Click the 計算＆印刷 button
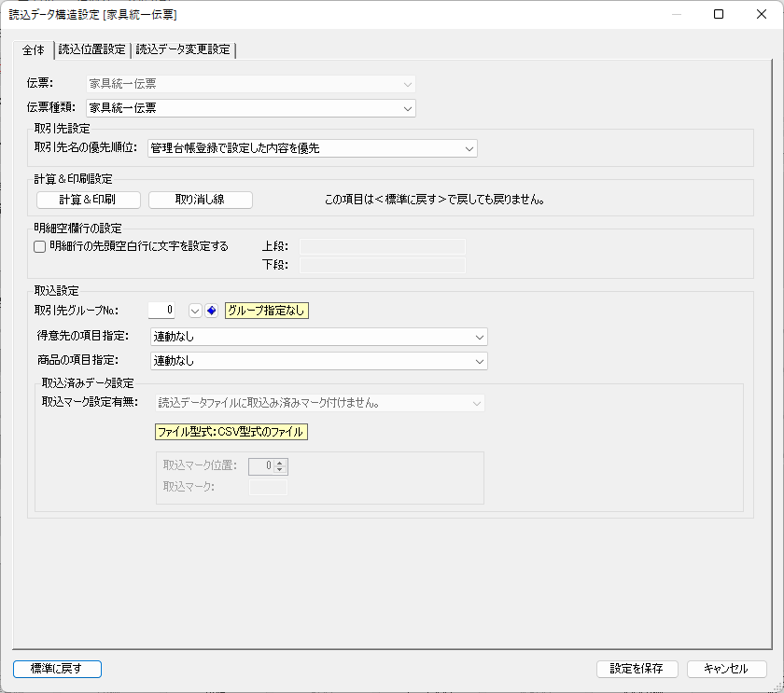 click(x=89, y=200)
